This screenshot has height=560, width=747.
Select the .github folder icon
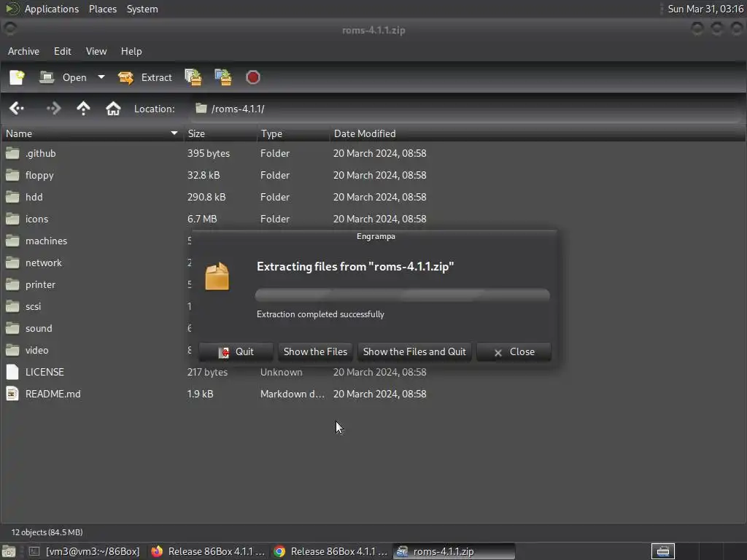pos(12,153)
